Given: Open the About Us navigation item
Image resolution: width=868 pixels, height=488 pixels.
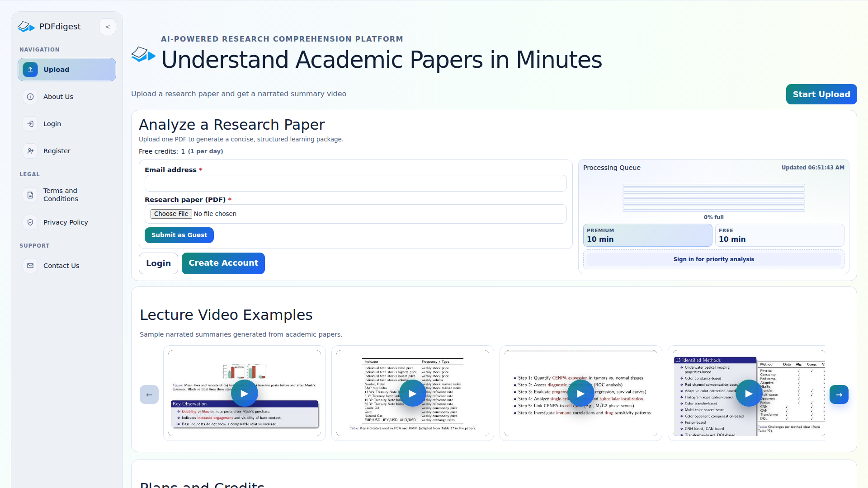Looking at the screenshot, I should [58, 97].
